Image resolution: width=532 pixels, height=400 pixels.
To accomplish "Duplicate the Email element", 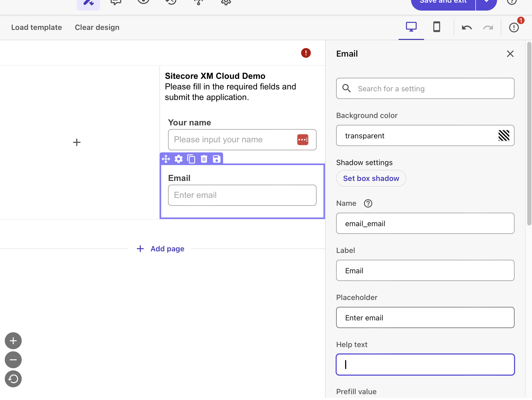I will pos(191,159).
